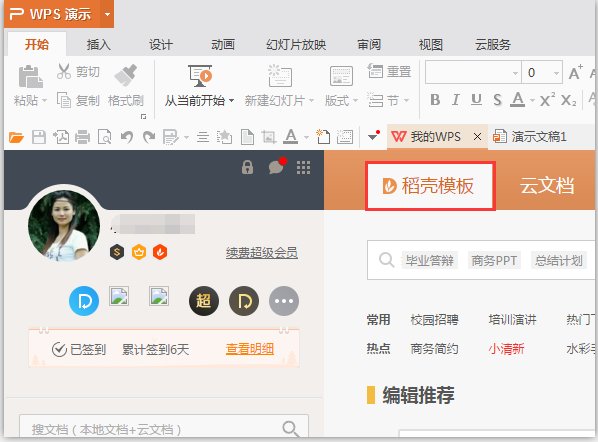Image resolution: width=598 pixels, height=442 pixels.
Task: Click the blue circular D badge
Action: click(x=84, y=301)
